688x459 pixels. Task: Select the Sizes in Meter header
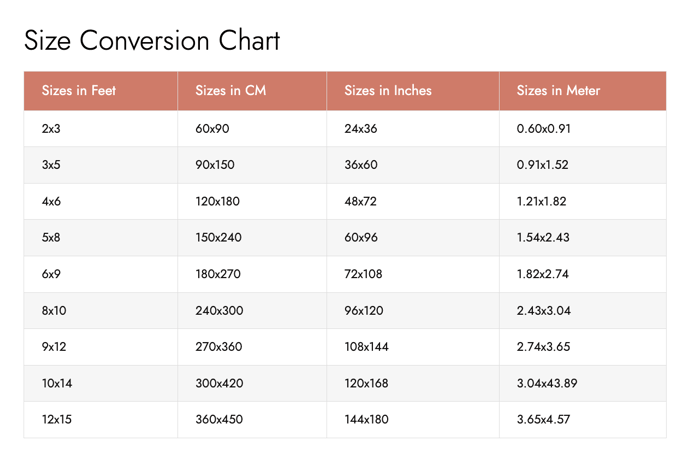pyautogui.click(x=558, y=91)
